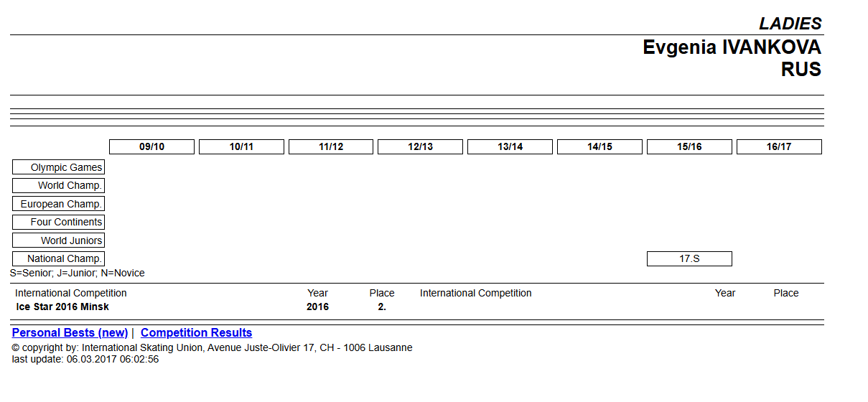Click the 12/13 season header

click(420, 147)
